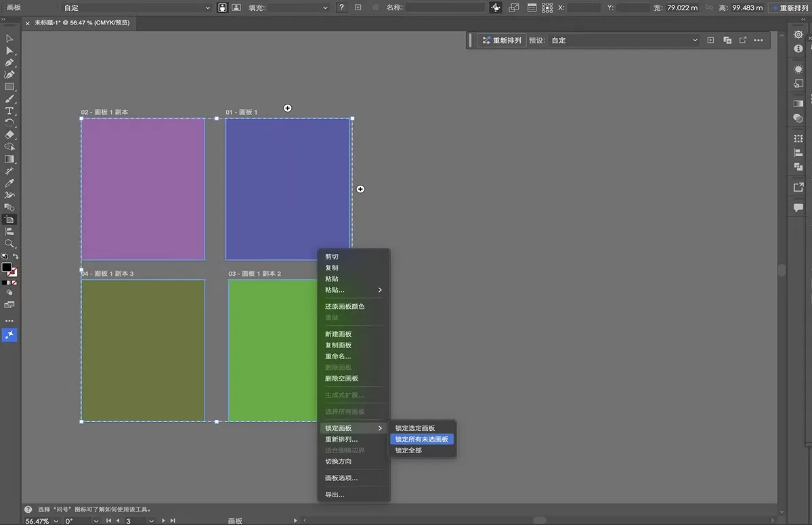Select the Pen tool in toolbar
Screen dimensions: 812x525
click(9, 62)
